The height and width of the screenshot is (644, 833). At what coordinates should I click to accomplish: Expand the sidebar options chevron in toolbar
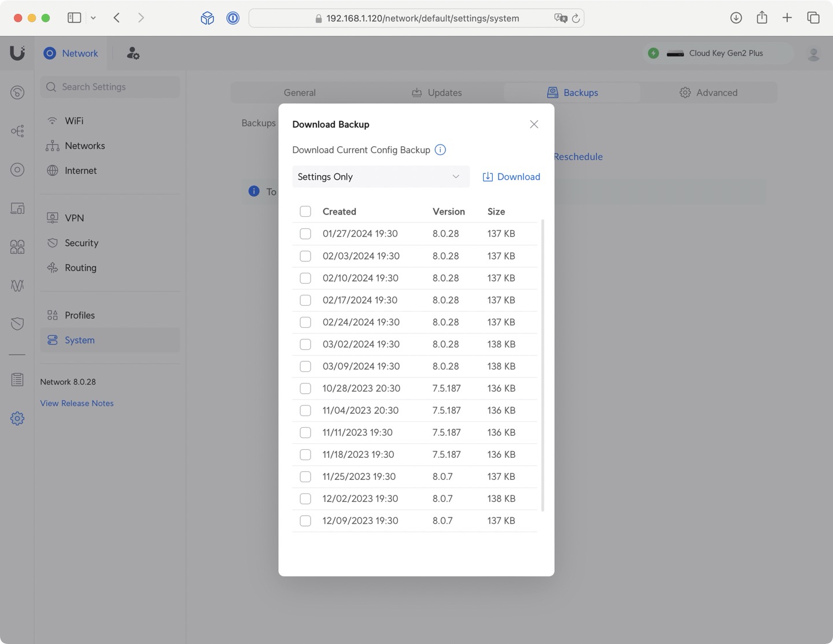tap(93, 18)
